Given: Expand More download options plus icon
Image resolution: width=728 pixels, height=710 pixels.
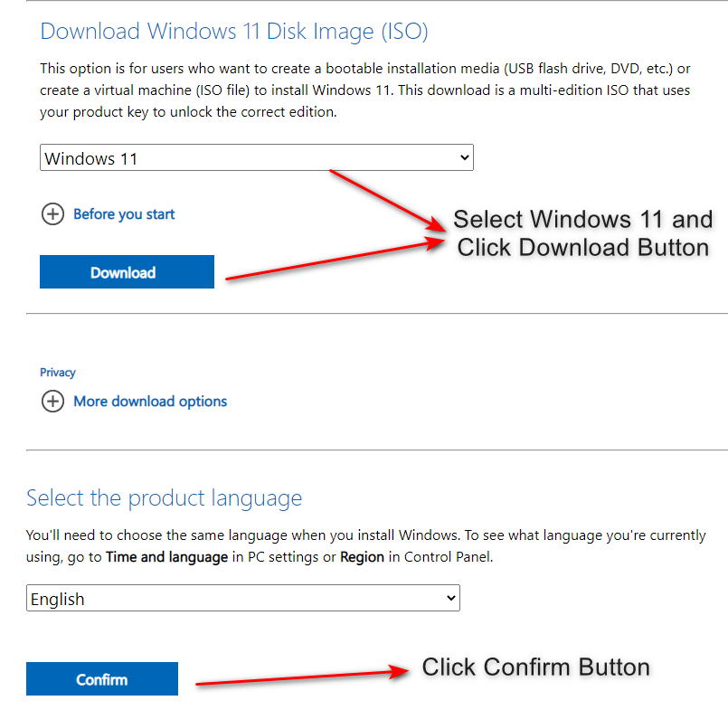Looking at the screenshot, I should click(x=53, y=402).
